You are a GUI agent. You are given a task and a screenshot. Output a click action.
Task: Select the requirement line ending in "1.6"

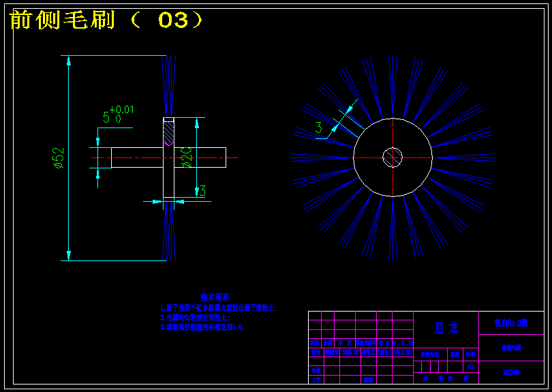(x=202, y=327)
